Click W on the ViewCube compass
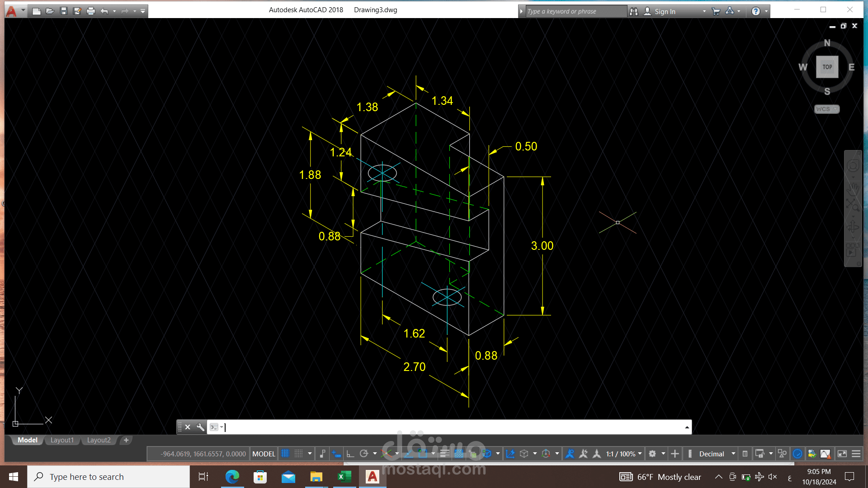Viewport: 868px width, 488px height. click(x=803, y=67)
